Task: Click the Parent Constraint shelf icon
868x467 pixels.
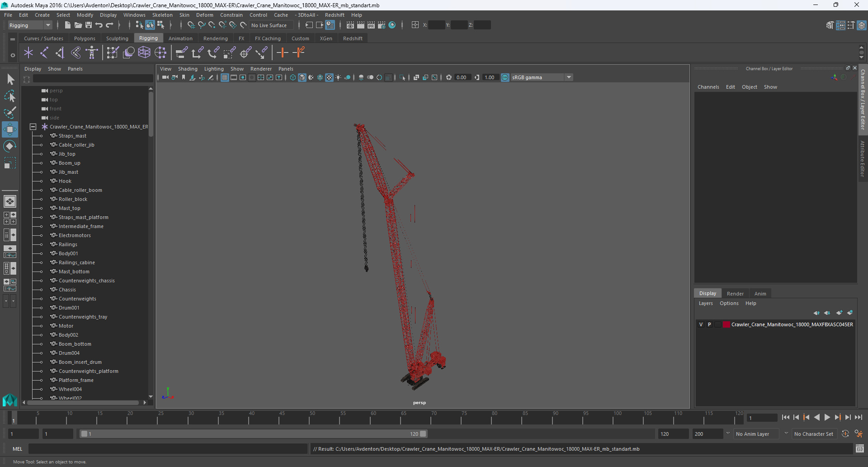Action: click(181, 52)
